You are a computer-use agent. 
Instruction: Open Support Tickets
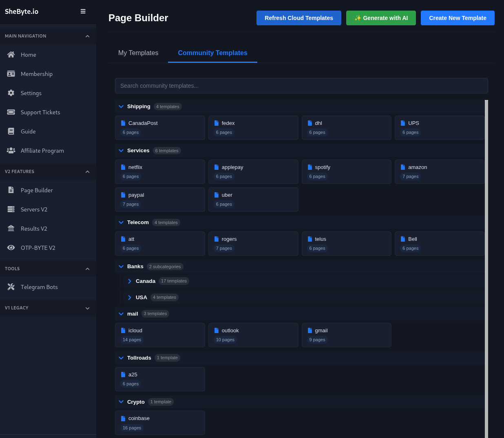[x=40, y=112]
